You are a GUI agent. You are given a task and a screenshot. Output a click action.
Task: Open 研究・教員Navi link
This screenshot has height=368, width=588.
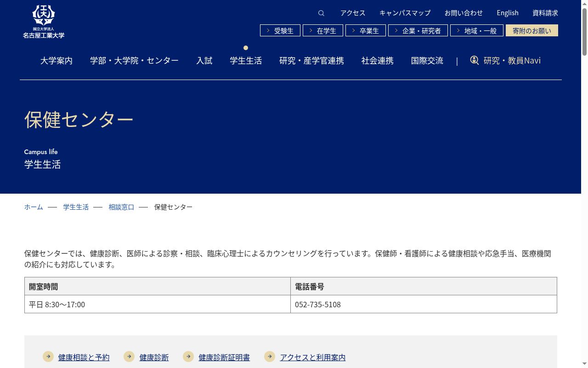pyautogui.click(x=512, y=60)
